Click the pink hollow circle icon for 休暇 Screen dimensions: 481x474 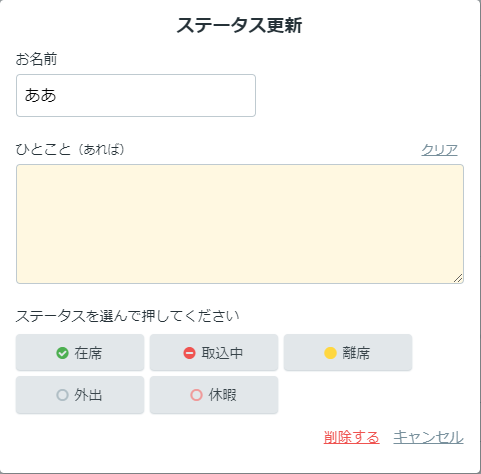click(x=196, y=395)
